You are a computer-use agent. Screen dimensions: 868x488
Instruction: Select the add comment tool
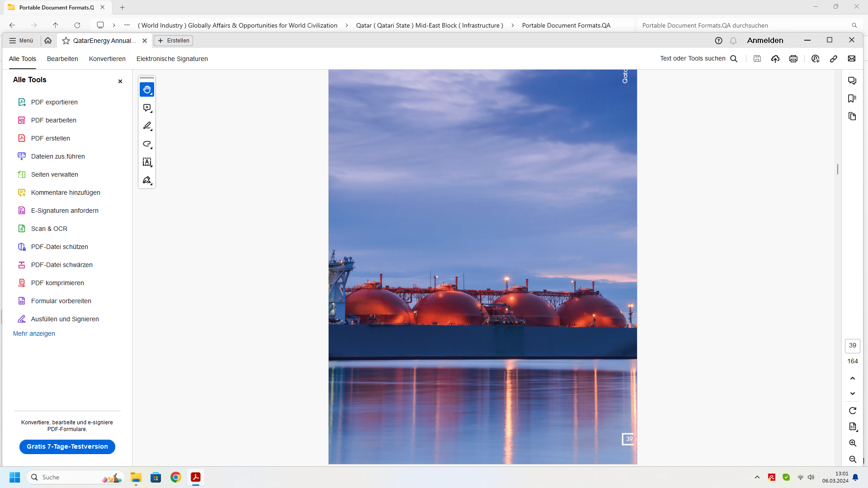pos(147,108)
